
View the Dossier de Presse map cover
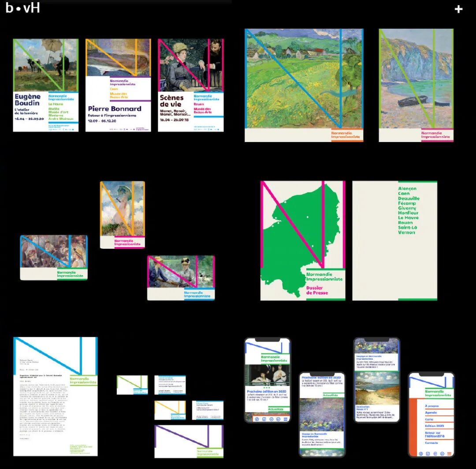[303, 241]
